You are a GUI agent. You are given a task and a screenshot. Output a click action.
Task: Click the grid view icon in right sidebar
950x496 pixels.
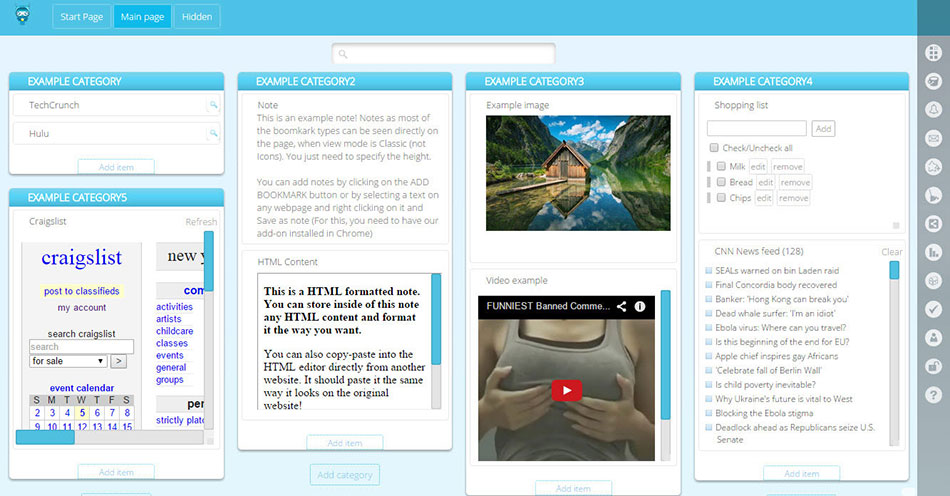(933, 53)
